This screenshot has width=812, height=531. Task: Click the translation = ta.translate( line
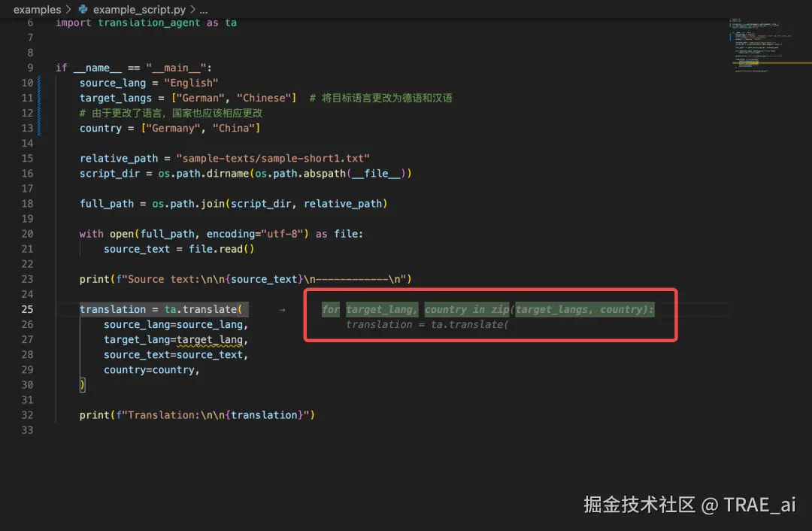click(164, 309)
